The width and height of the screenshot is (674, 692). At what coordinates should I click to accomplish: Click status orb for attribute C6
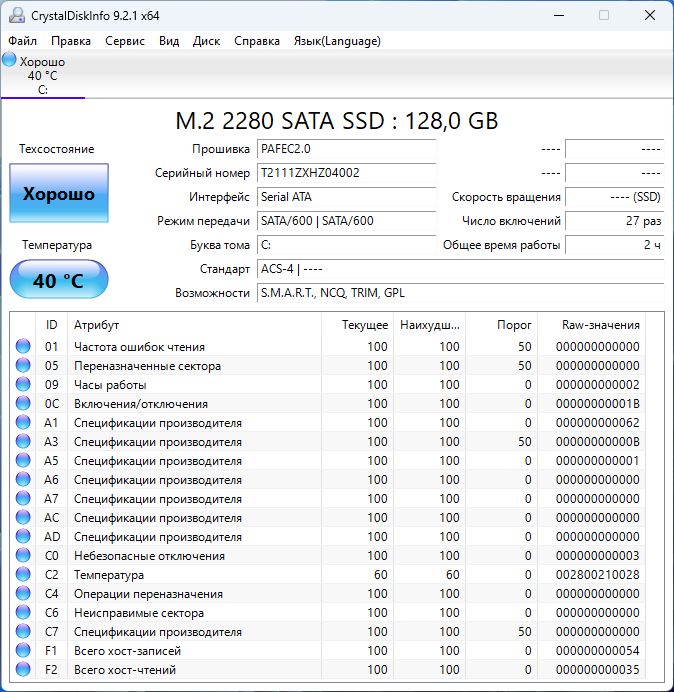click(x=23, y=612)
